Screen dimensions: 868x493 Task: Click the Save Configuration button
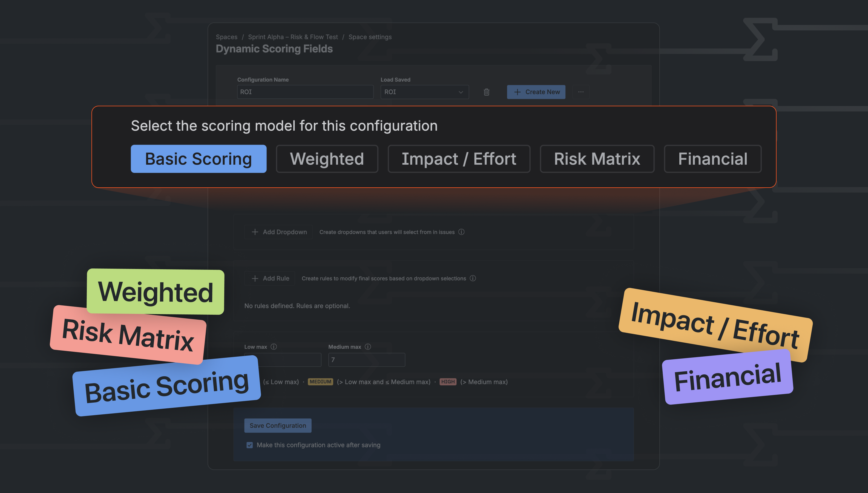277,425
